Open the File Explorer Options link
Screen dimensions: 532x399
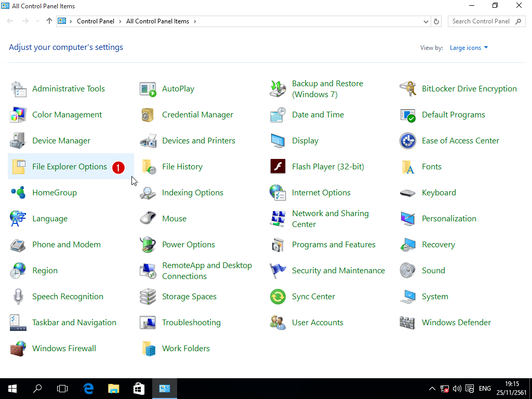pos(70,167)
